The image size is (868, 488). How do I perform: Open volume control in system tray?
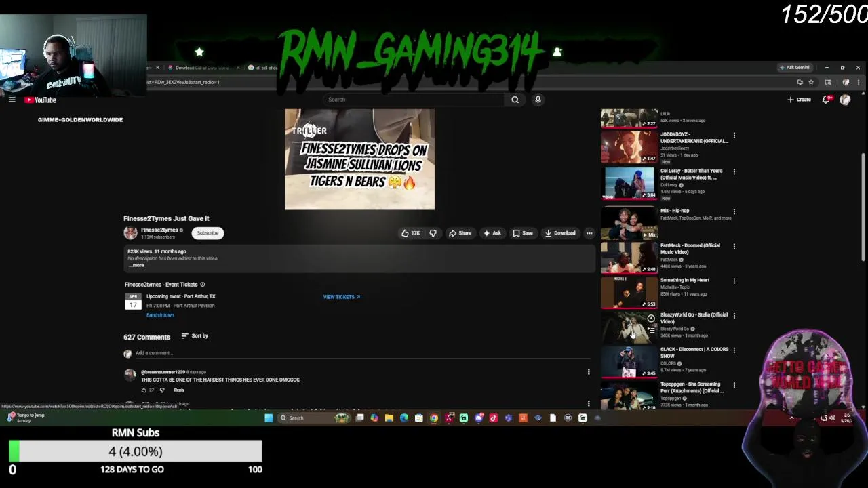coord(832,418)
